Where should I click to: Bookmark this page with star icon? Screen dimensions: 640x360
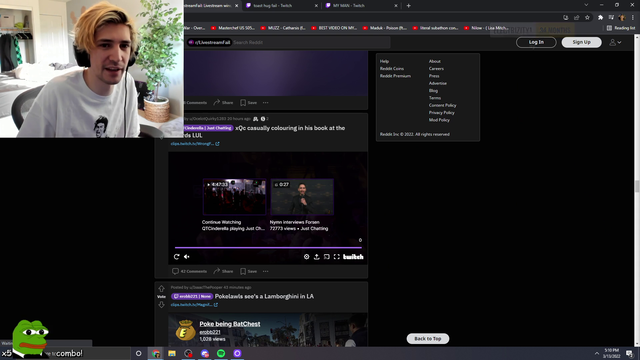click(587, 18)
